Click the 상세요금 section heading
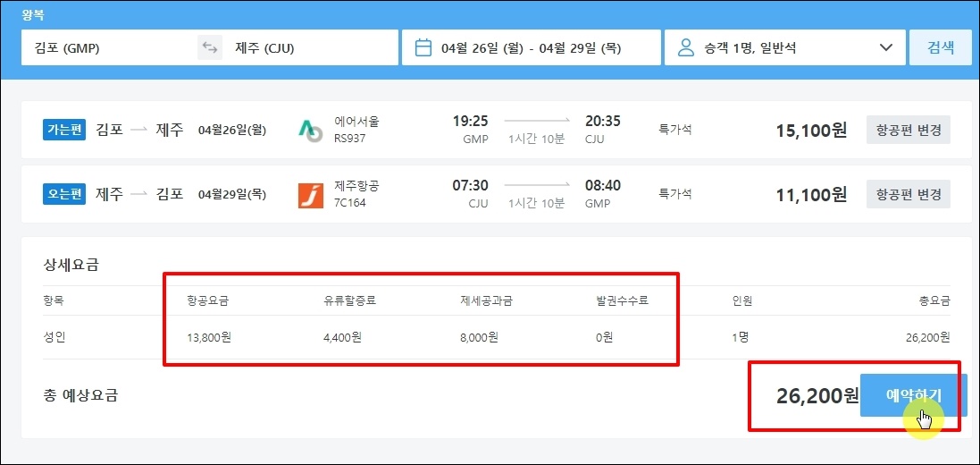Viewport: 980px width, 465px height. [71, 265]
